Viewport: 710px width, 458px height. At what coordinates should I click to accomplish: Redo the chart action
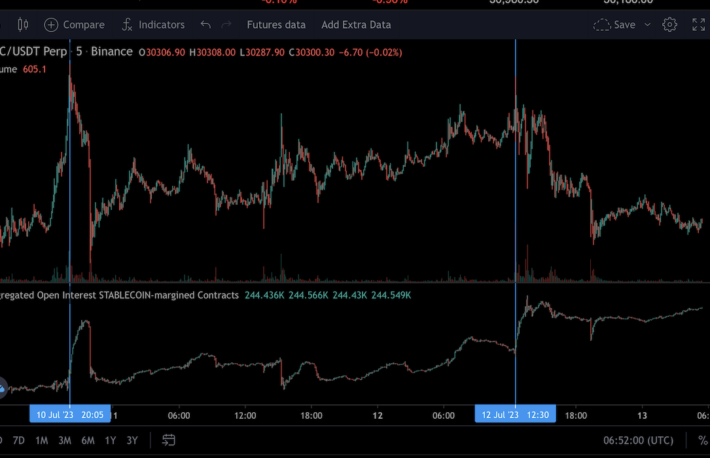pyautogui.click(x=226, y=24)
